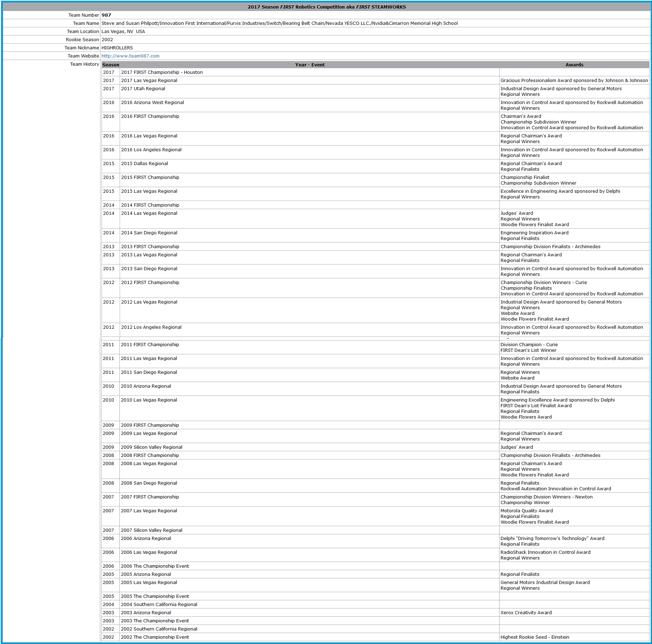652x644 pixels.
Task: Select '2002 The Championship Event' row
Action: pyautogui.click(x=155, y=637)
